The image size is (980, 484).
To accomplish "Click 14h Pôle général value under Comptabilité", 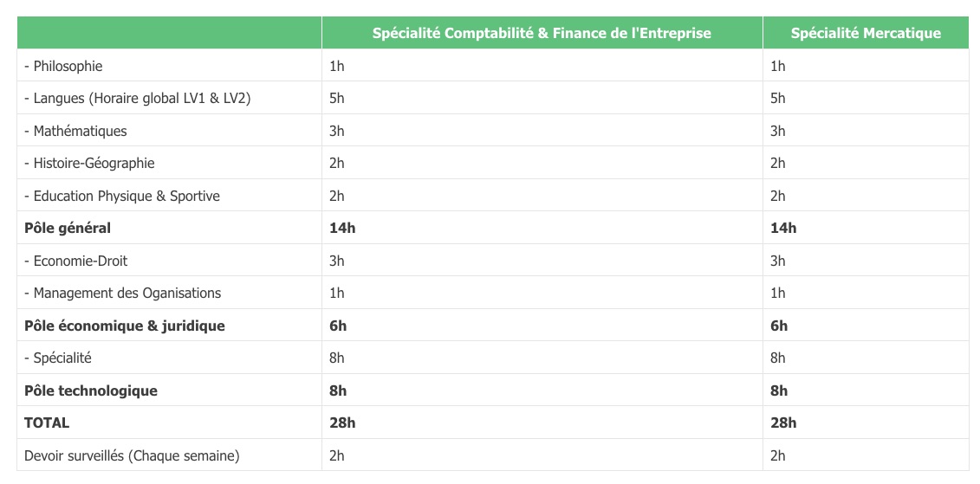I will pyautogui.click(x=342, y=229).
